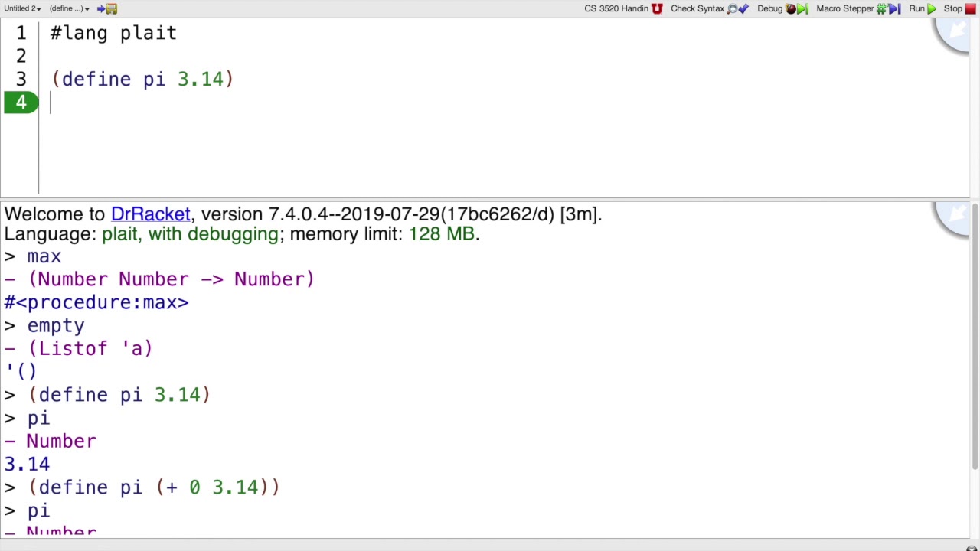
Task: Run the program with the Run button
Action: click(x=923, y=8)
